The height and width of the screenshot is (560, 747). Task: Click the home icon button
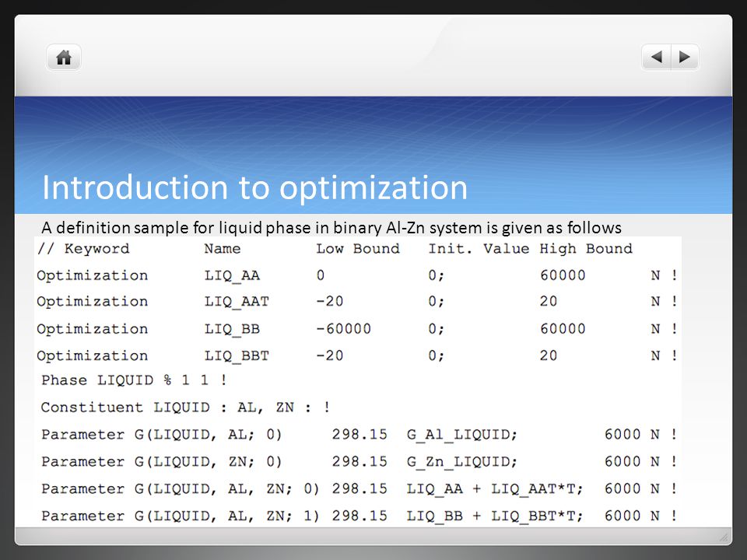click(x=63, y=58)
